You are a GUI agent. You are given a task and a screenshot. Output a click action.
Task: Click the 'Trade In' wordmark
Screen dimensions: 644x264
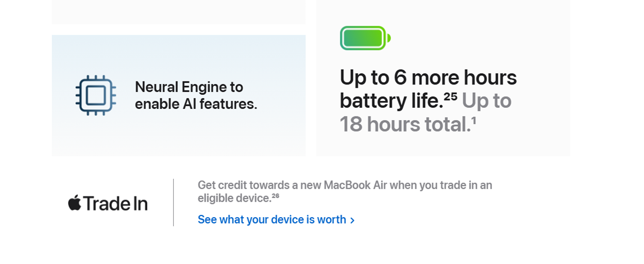(115, 203)
